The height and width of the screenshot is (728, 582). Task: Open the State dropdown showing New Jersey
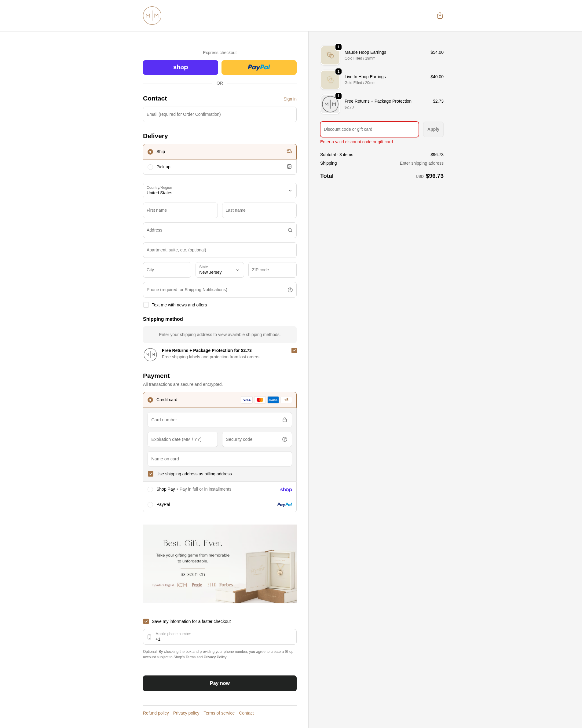pyautogui.click(x=220, y=270)
